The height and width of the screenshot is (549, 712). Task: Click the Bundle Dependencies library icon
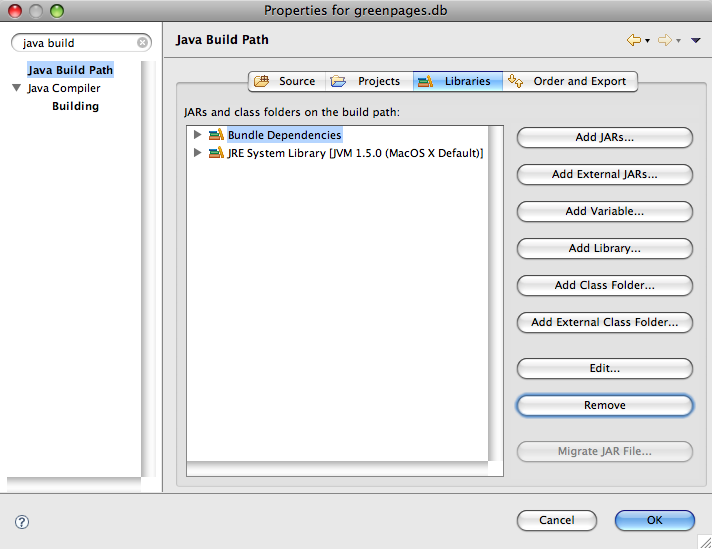(x=216, y=135)
